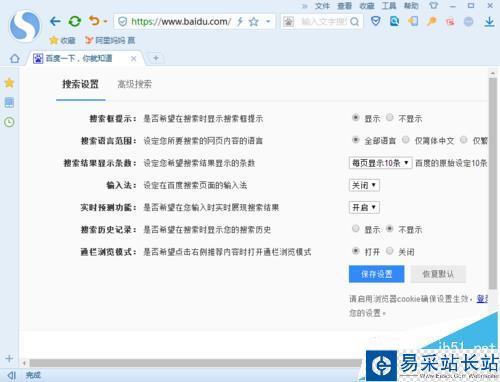Go back with the blue arrow
Viewport: 500px width, 382px height.
(x=55, y=22)
